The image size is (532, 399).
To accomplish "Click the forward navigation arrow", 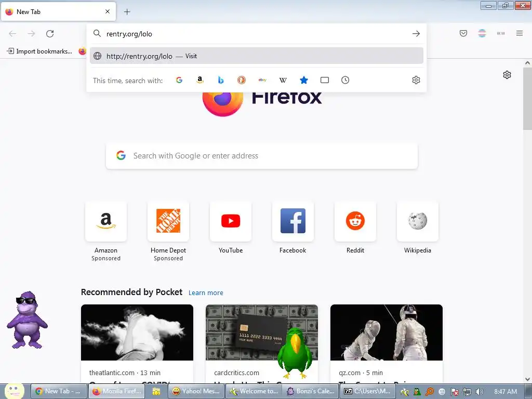I will [x=31, y=34].
